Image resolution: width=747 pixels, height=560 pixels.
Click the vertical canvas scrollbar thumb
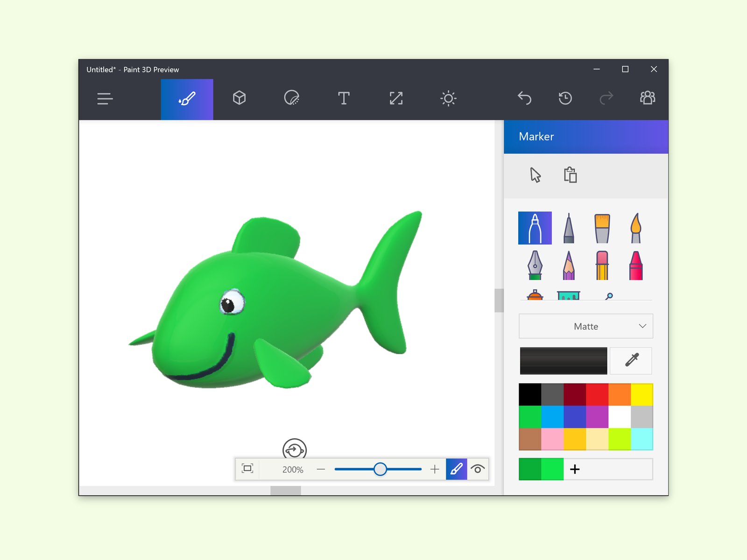pyautogui.click(x=499, y=300)
